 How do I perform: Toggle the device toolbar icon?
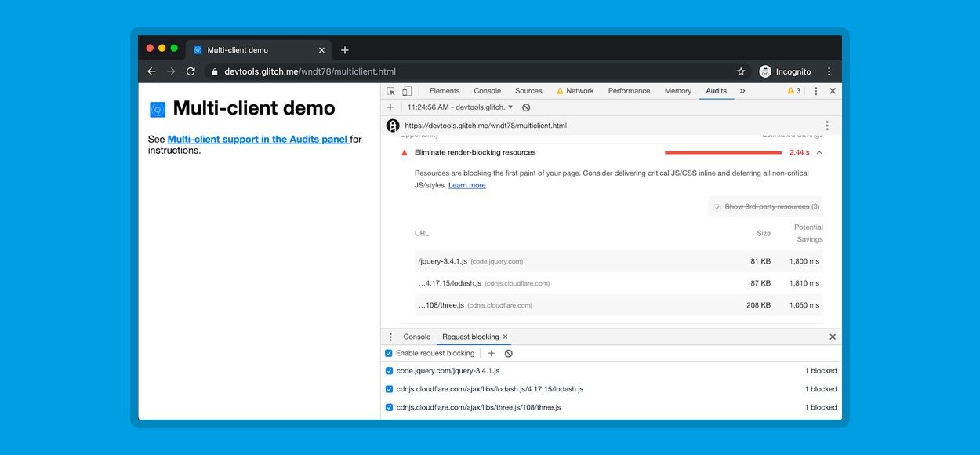(x=407, y=91)
